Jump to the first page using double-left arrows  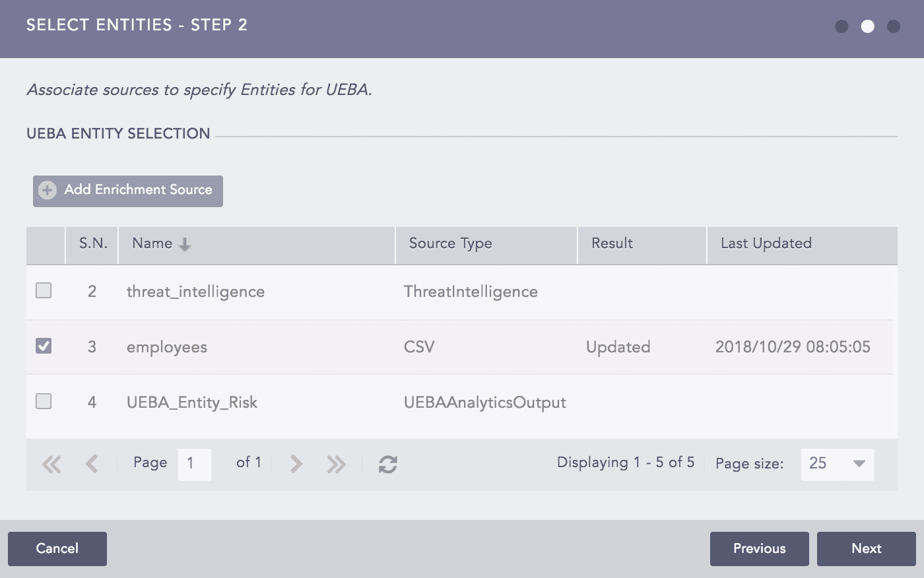point(51,464)
